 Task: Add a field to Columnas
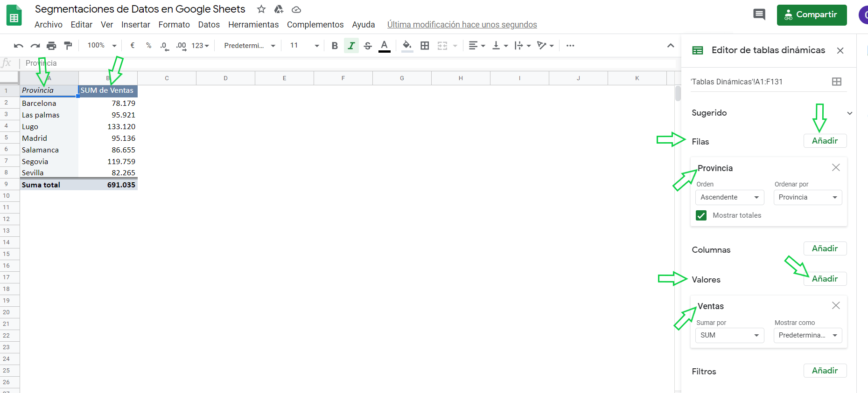[x=825, y=248]
